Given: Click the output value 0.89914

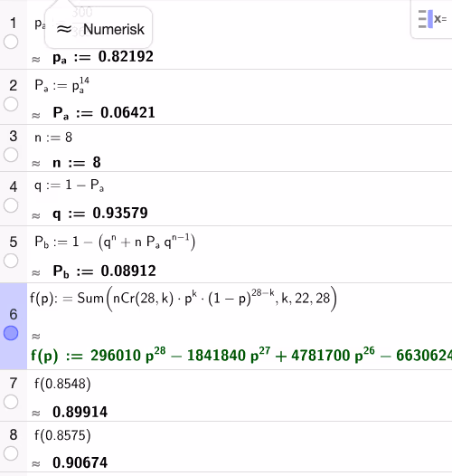Looking at the screenshot, I should coord(80,412).
